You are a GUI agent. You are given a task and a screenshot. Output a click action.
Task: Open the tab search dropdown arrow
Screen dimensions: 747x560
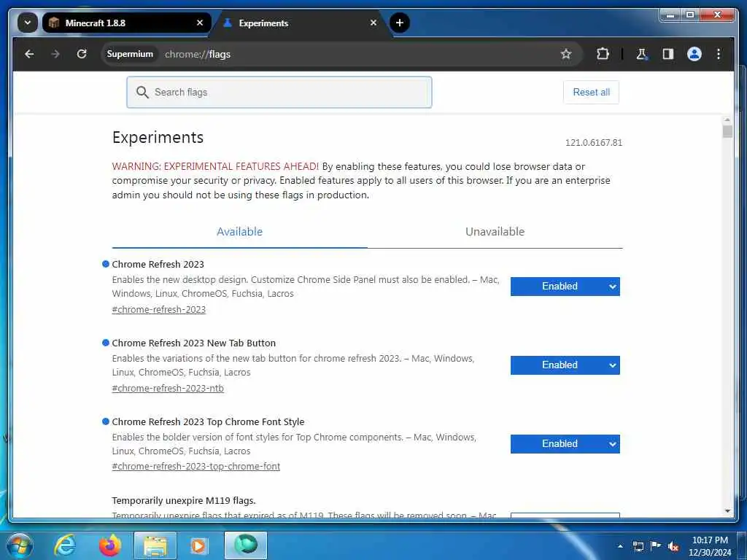28,23
